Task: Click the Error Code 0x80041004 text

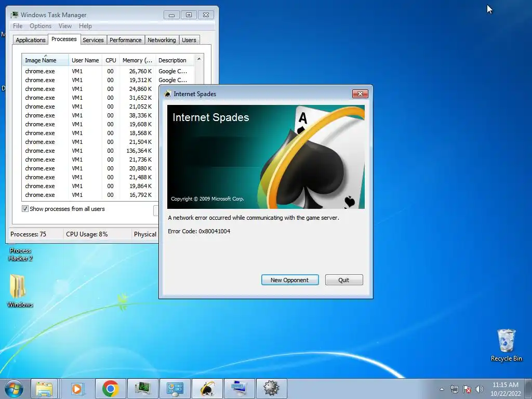Action: (x=199, y=231)
